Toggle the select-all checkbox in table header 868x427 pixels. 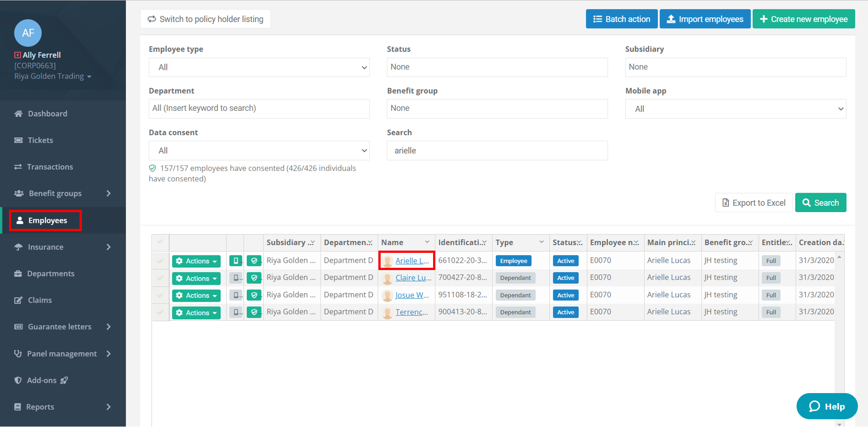click(x=160, y=242)
